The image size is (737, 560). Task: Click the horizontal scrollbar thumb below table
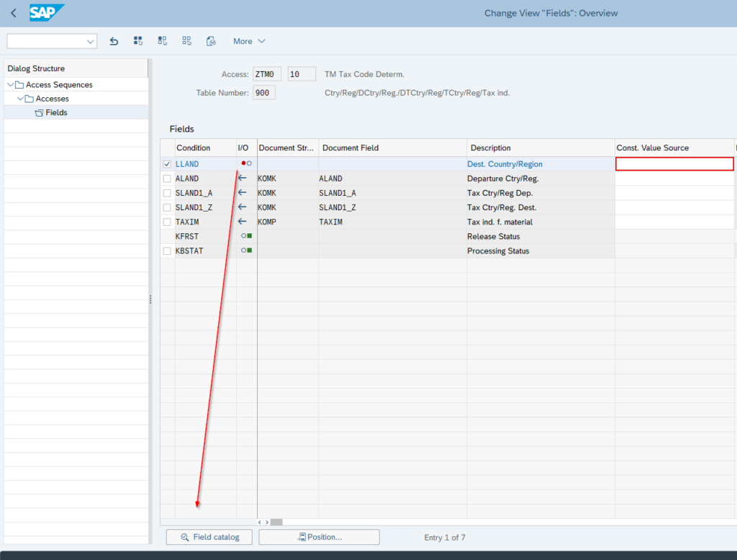coord(276,523)
